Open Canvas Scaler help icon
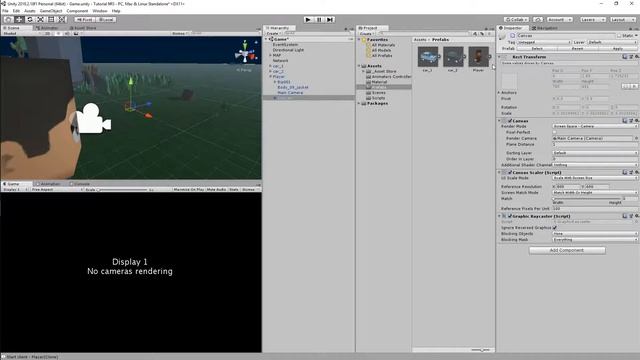 click(x=624, y=172)
